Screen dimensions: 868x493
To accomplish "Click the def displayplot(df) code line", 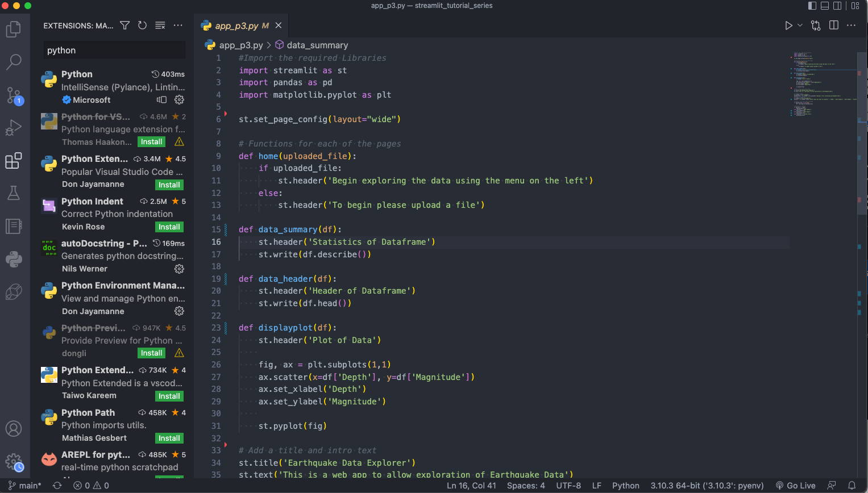I will (x=288, y=328).
